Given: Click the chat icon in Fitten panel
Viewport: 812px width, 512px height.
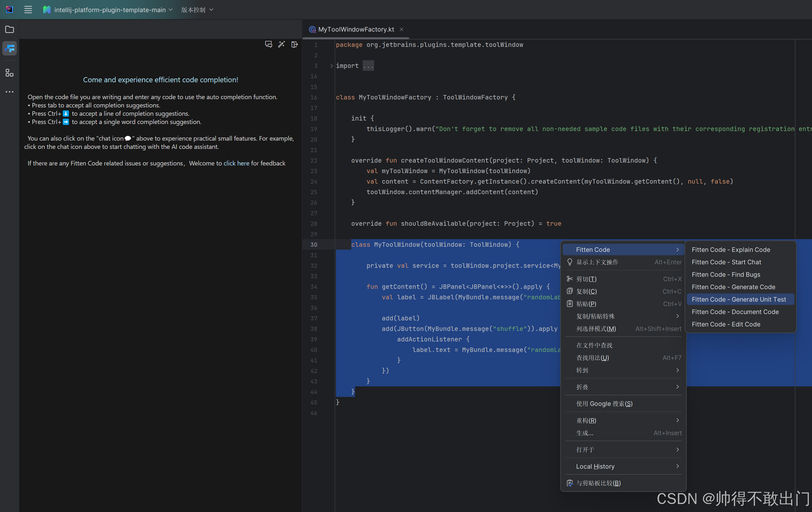Looking at the screenshot, I should (268, 44).
